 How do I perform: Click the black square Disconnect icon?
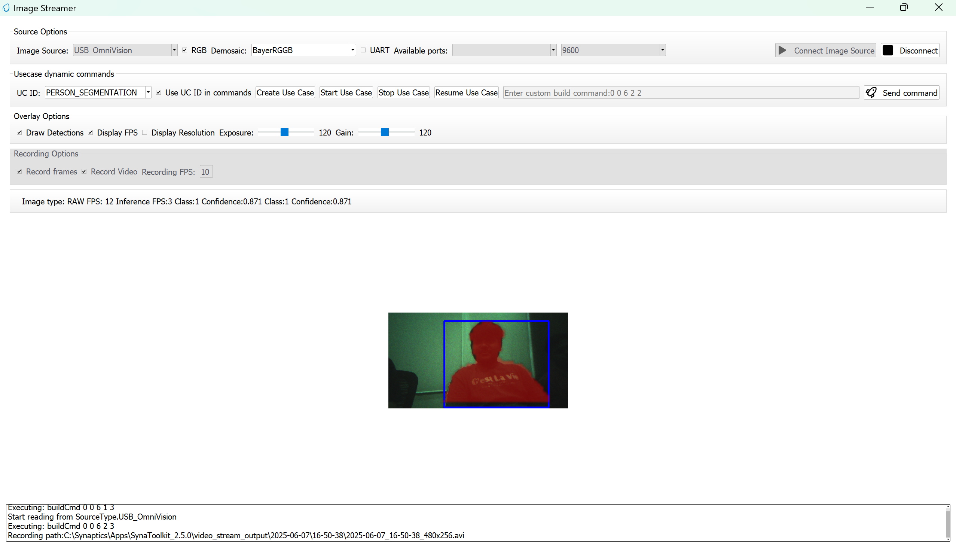[x=888, y=50]
